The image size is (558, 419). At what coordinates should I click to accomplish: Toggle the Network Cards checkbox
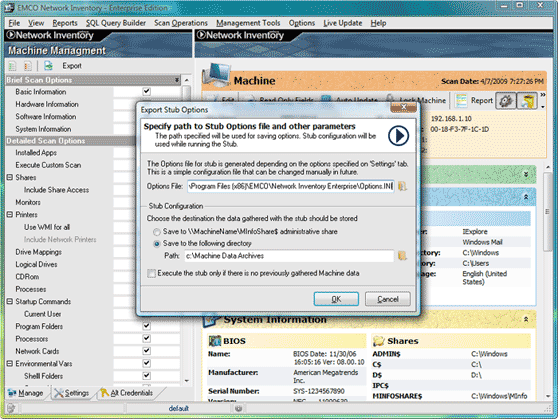tap(146, 351)
